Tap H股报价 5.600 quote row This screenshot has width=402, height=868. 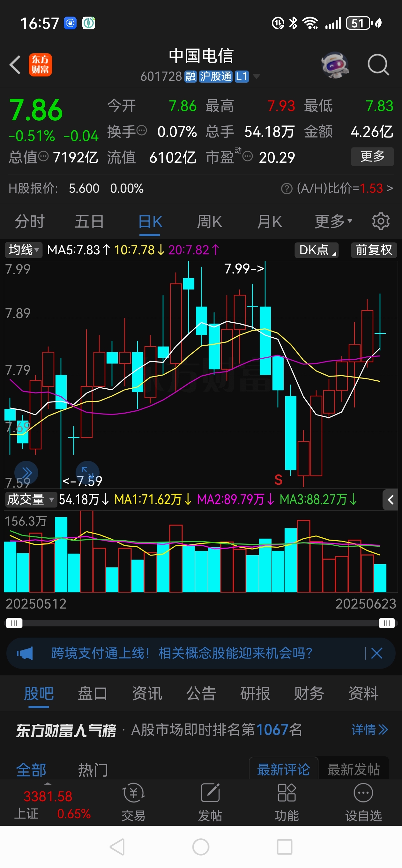(76, 188)
